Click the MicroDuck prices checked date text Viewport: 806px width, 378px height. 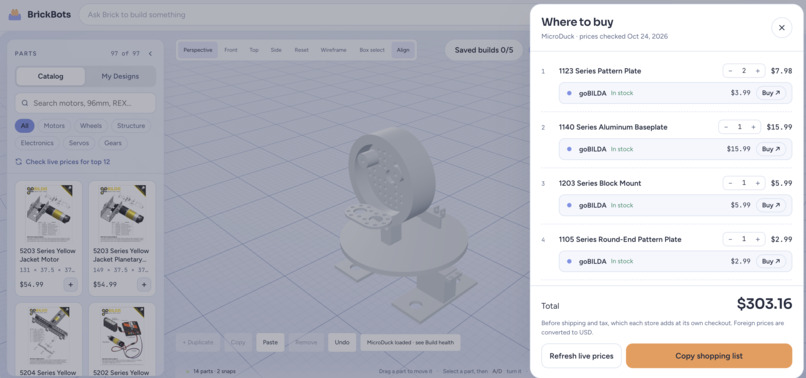tap(604, 37)
